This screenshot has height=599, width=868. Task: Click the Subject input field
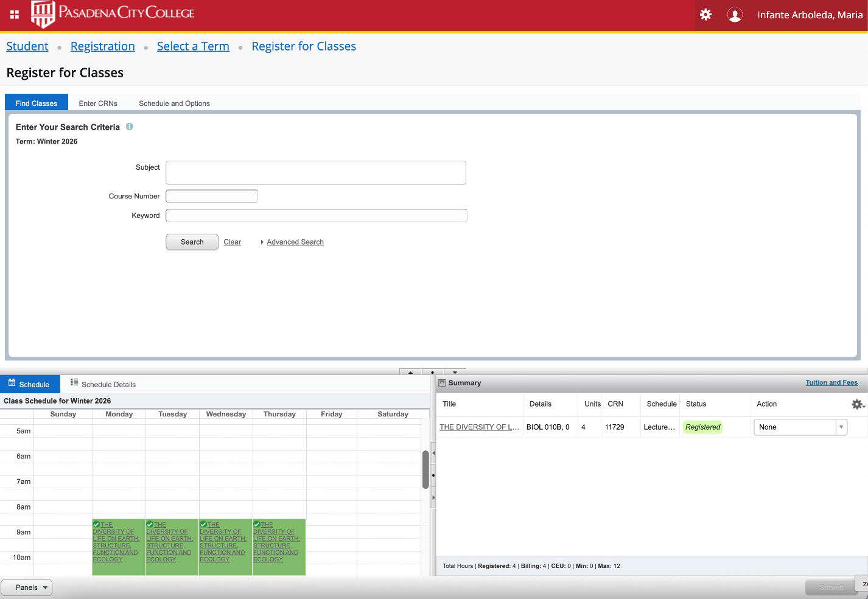[315, 173]
